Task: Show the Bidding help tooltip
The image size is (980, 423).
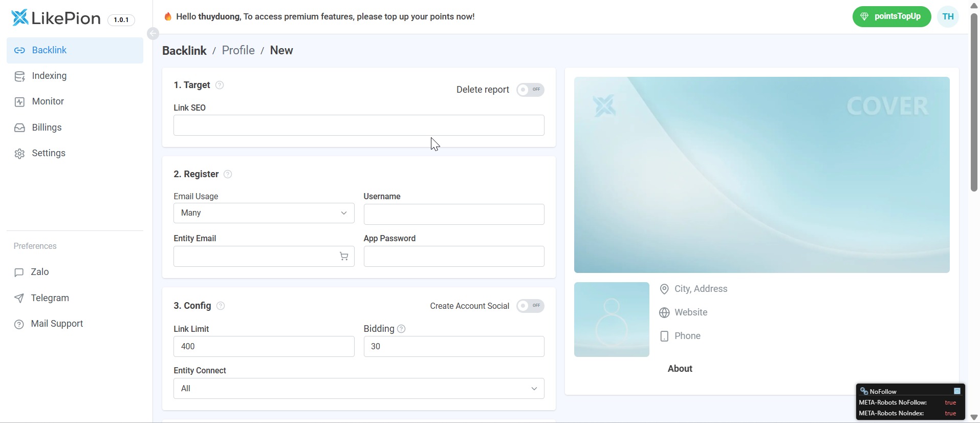Action: [x=401, y=329]
